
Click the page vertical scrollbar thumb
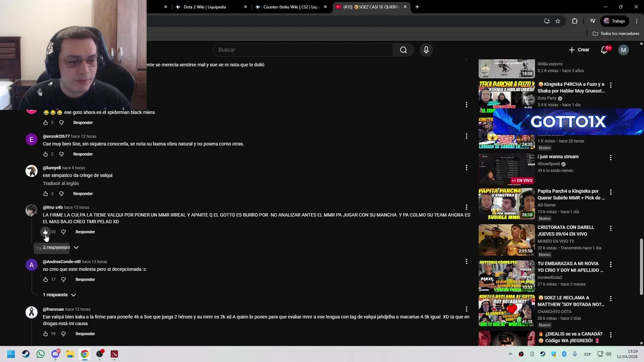point(641,266)
